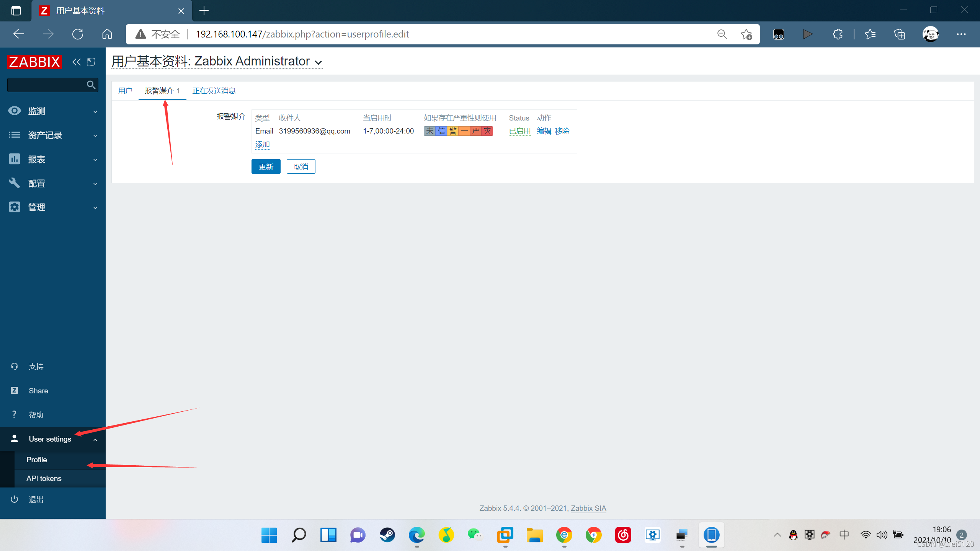
Task: Toggle the Email media entry status
Action: click(x=518, y=130)
